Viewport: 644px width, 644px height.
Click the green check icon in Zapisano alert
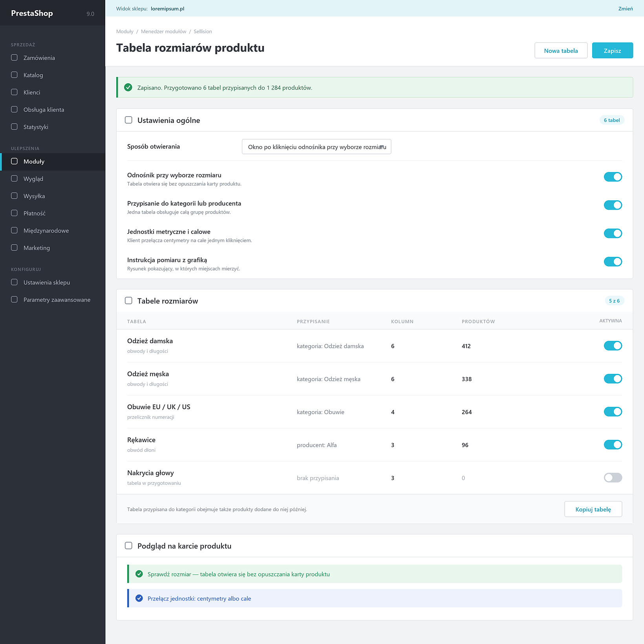point(128,88)
